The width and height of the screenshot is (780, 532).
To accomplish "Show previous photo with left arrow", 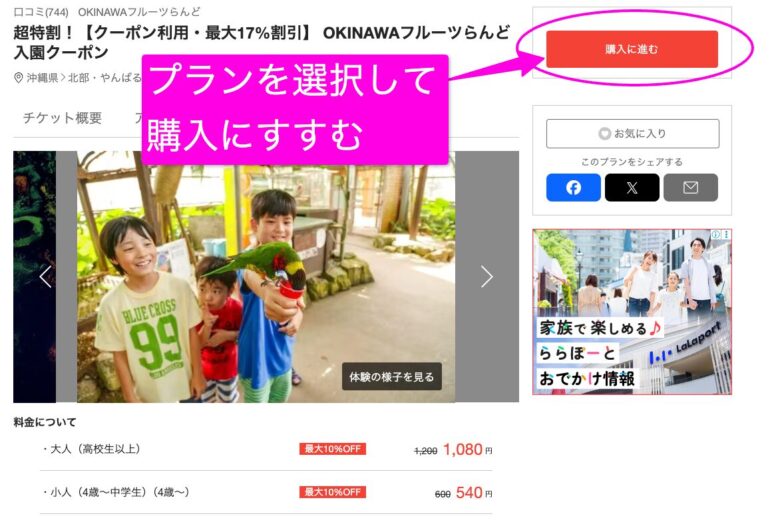I will pyautogui.click(x=45, y=277).
